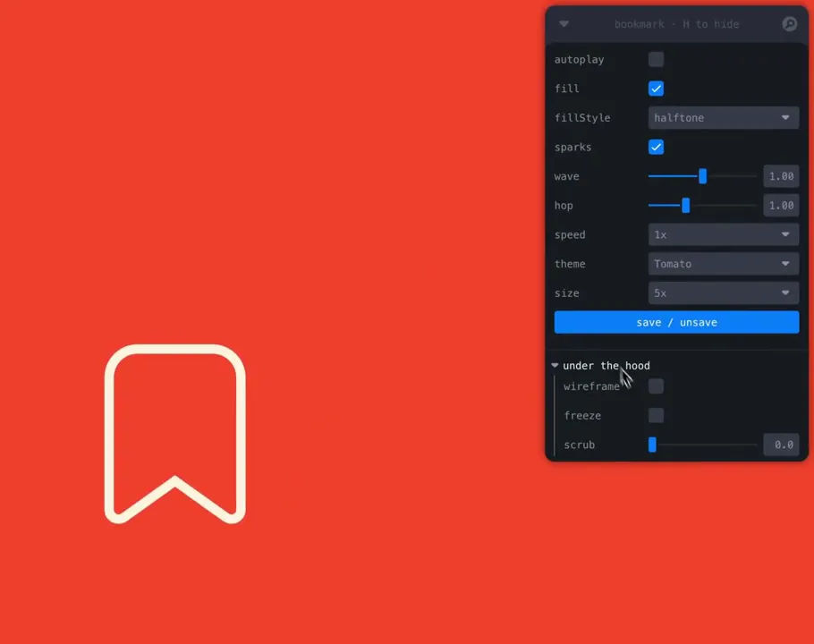This screenshot has height=644, width=814.
Task: Click the "speed" label
Action: coord(570,234)
